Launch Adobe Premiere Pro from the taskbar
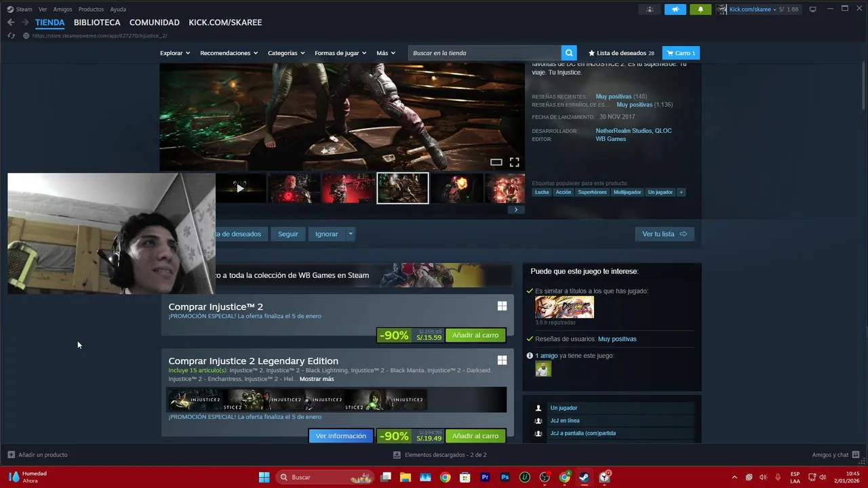This screenshot has width=868, height=488. point(485,477)
